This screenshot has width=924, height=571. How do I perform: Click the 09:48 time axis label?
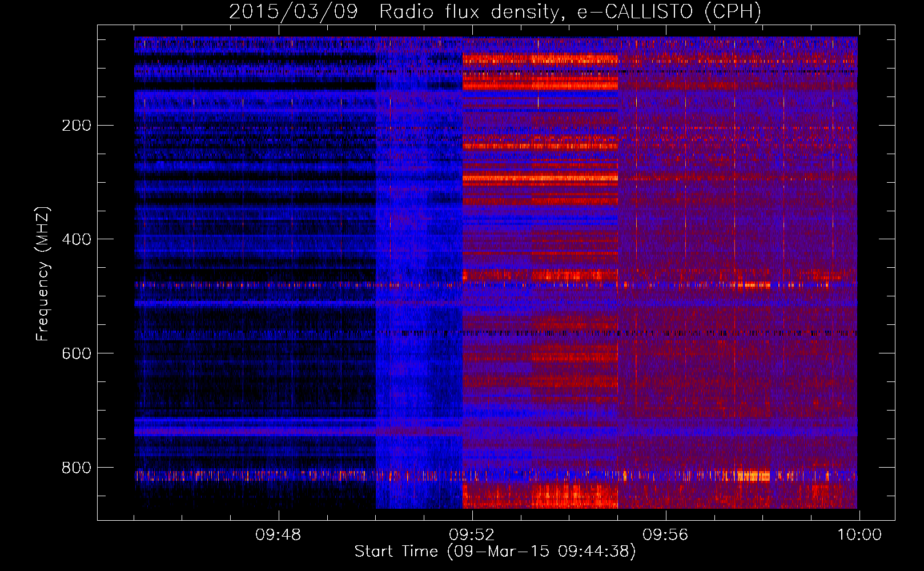tap(278, 535)
